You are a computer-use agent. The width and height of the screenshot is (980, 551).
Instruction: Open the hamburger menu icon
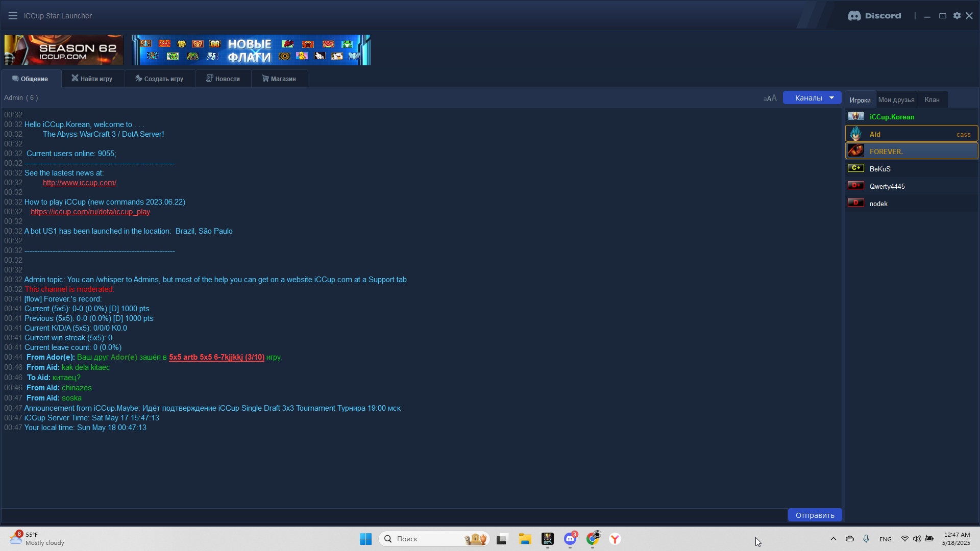(x=13, y=16)
